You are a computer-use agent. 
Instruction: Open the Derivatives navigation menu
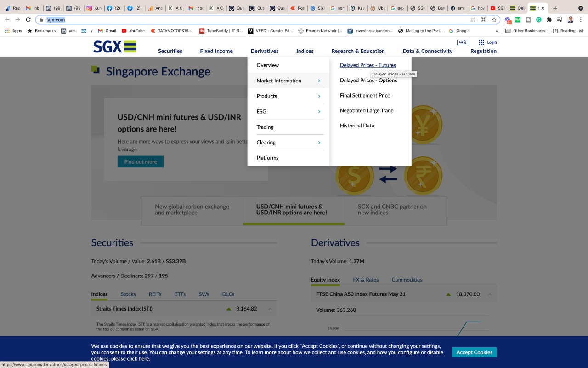[265, 51]
